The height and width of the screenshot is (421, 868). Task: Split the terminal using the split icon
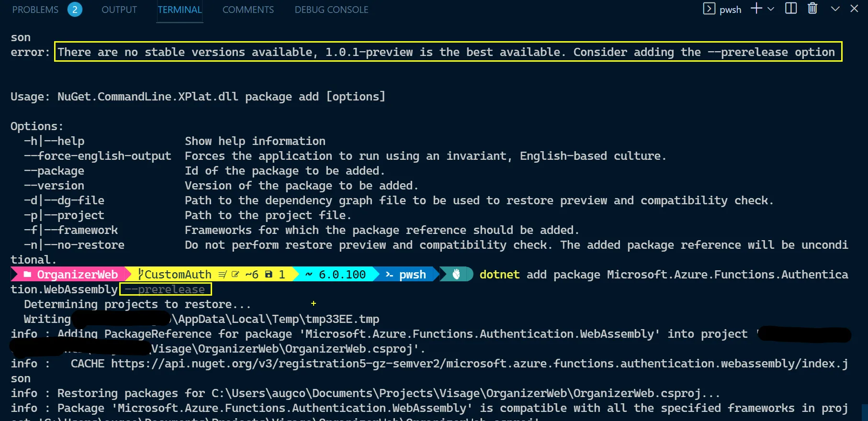click(x=791, y=9)
